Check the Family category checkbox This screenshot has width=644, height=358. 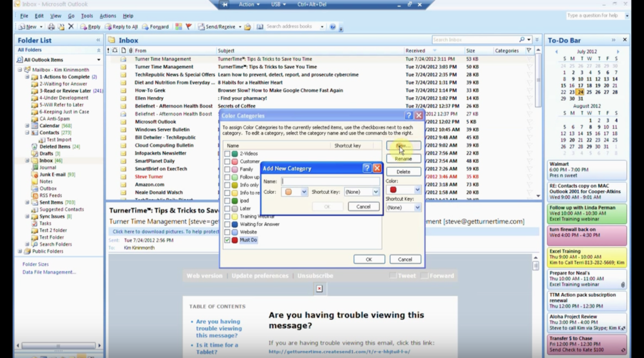[x=227, y=170]
